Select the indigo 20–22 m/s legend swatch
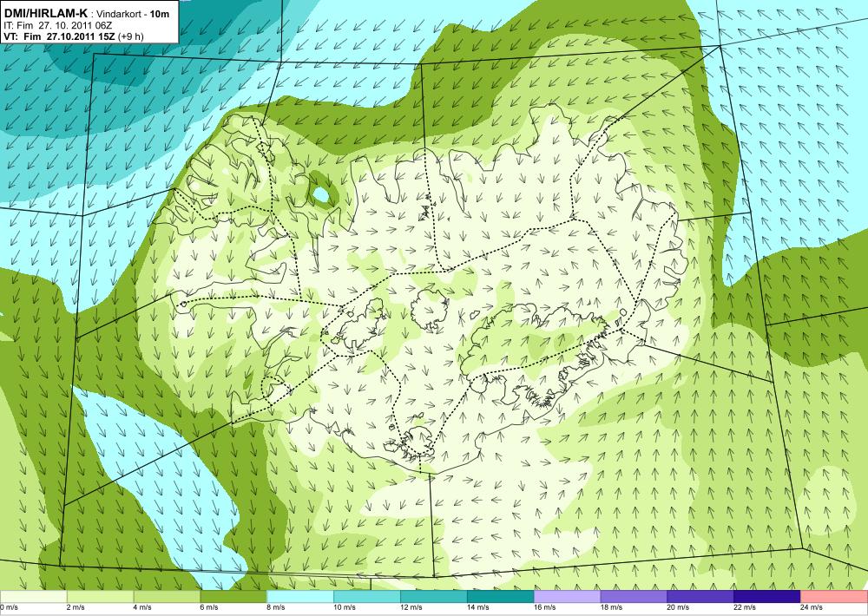This screenshot has width=868, height=616. 700,597
